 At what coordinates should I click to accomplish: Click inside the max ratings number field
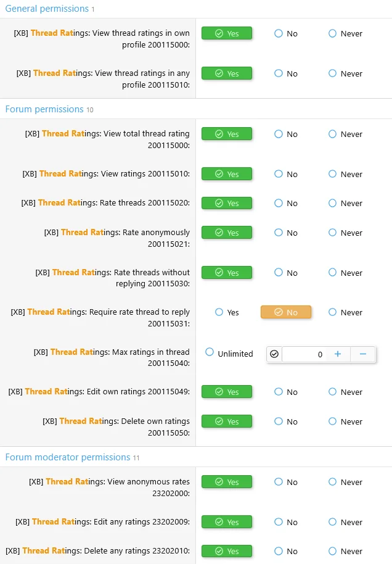tap(308, 354)
